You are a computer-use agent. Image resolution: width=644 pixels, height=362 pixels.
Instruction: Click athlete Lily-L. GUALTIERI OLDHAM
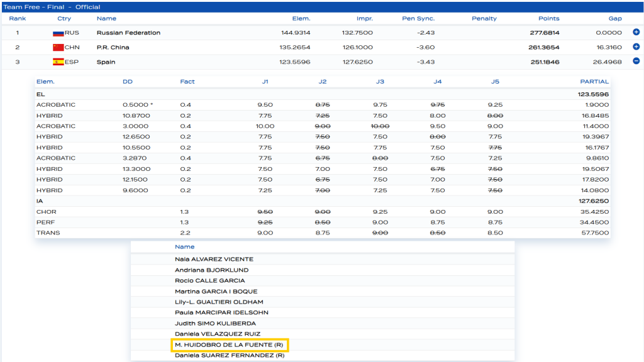(219, 302)
